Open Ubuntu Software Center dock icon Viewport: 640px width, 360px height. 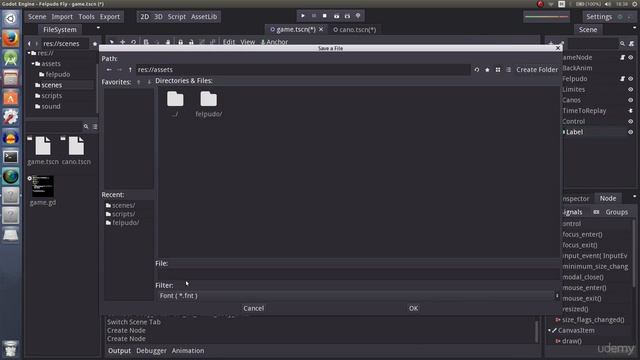[x=11, y=98]
